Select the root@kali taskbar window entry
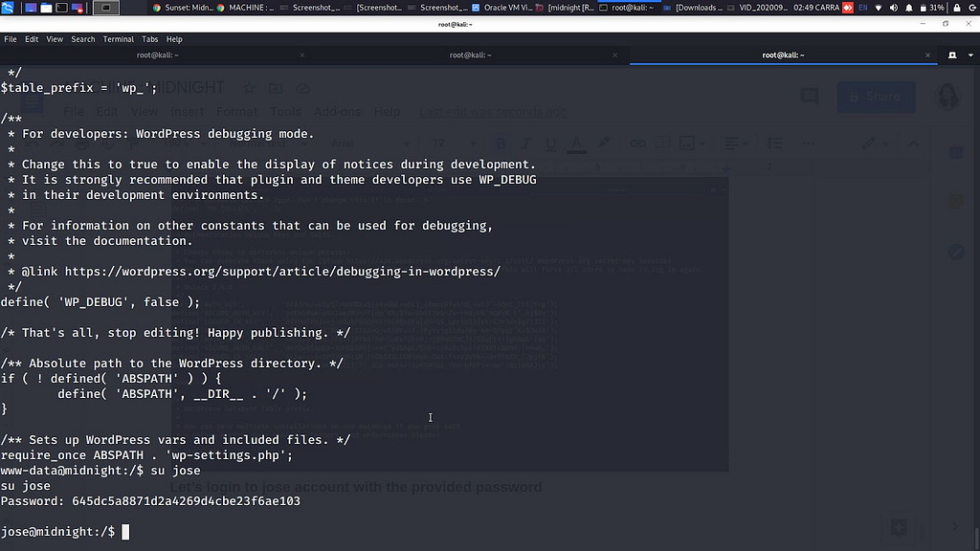Viewport: 980px width, 551px height. [628, 8]
